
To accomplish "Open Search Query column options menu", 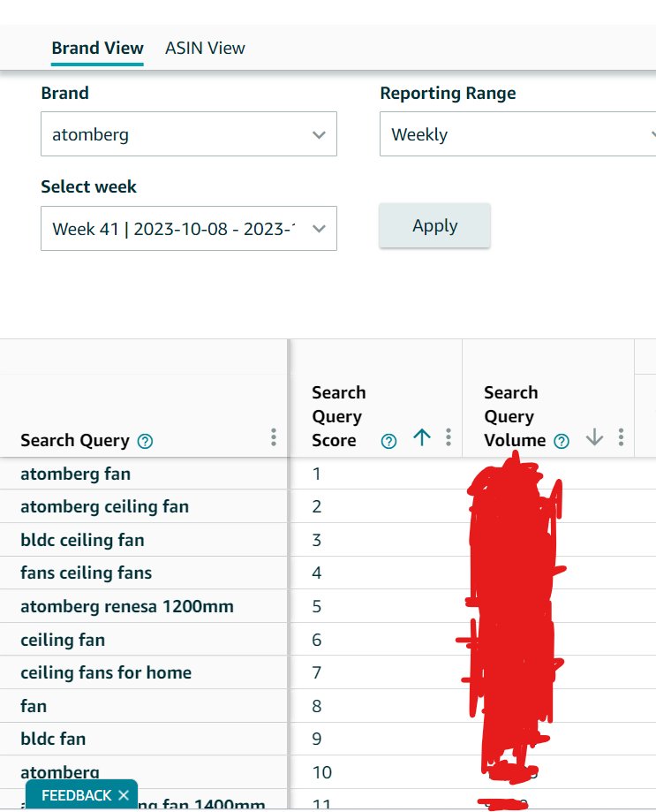I will (x=274, y=437).
